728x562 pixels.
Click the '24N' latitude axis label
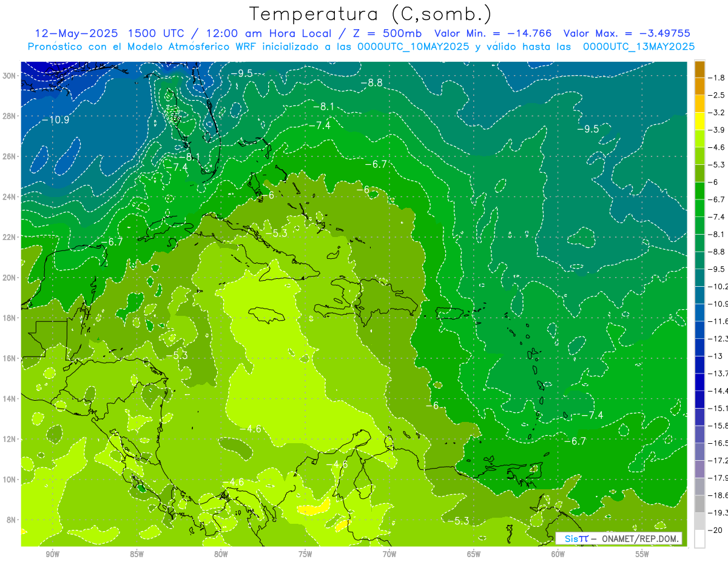tap(9, 197)
